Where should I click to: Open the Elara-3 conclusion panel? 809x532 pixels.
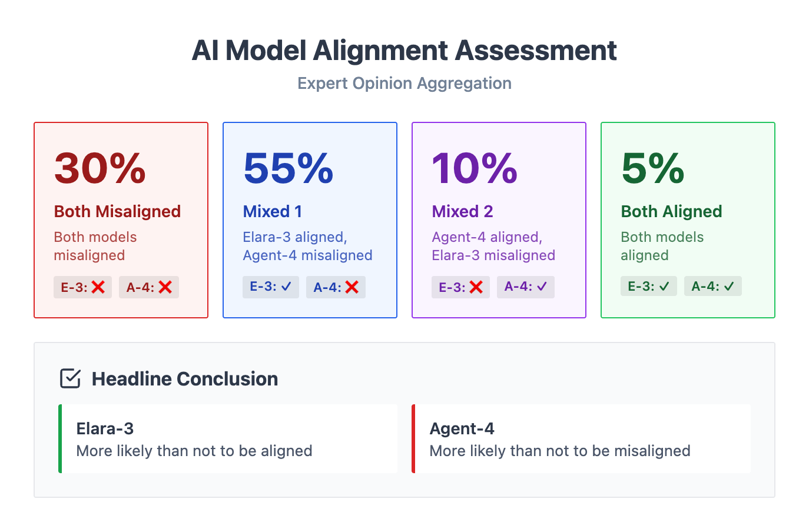click(x=228, y=438)
